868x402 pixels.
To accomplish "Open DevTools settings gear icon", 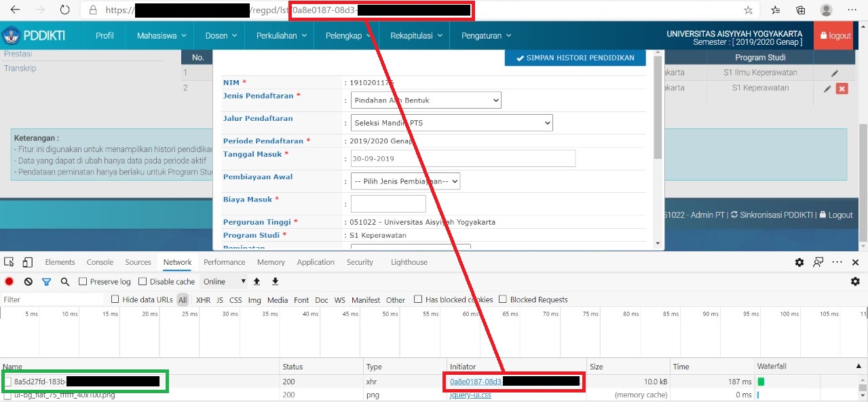I will coord(799,262).
